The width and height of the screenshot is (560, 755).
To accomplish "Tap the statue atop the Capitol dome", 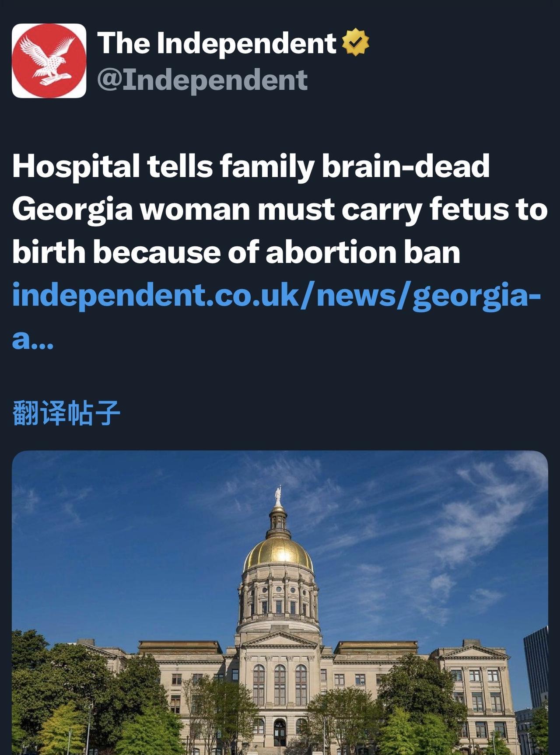I will coord(277,495).
